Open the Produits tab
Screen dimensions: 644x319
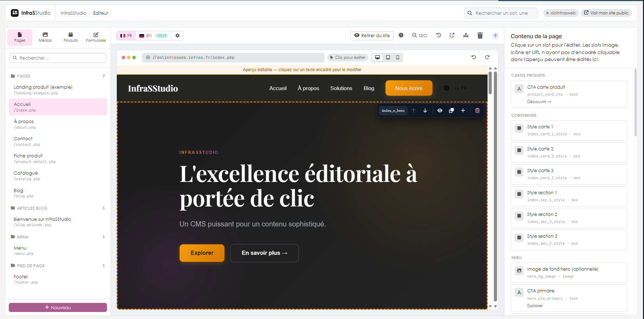[x=71, y=38]
